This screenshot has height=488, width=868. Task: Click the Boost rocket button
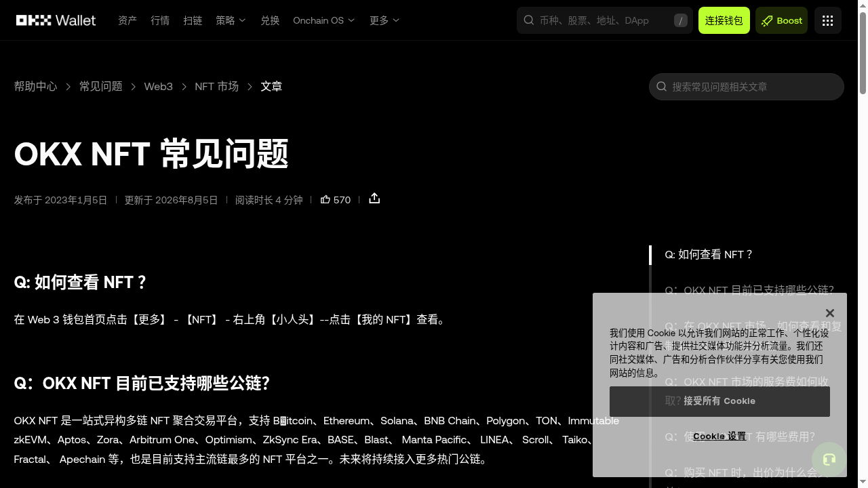[782, 20]
